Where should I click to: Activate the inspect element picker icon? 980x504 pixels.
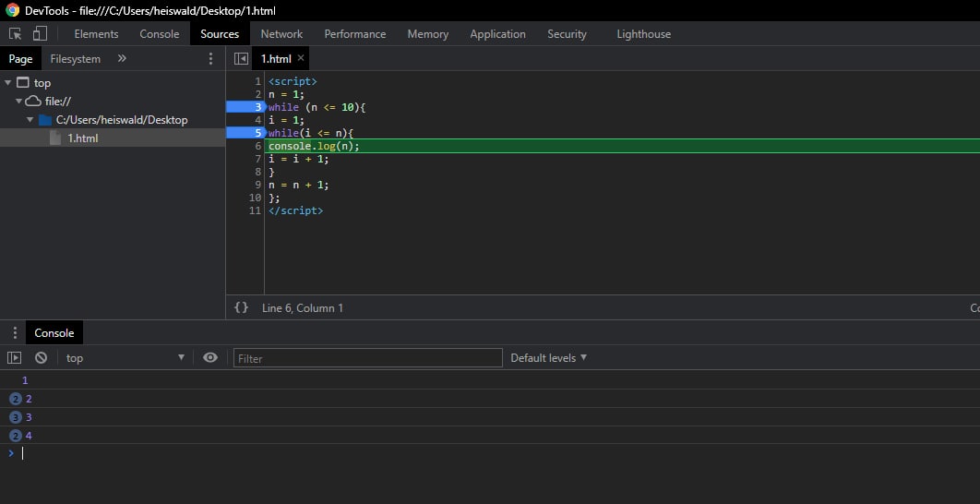[15, 34]
